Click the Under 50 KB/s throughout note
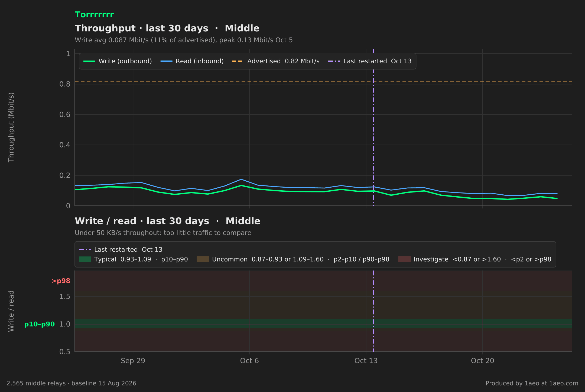585x392 pixels. point(163,233)
